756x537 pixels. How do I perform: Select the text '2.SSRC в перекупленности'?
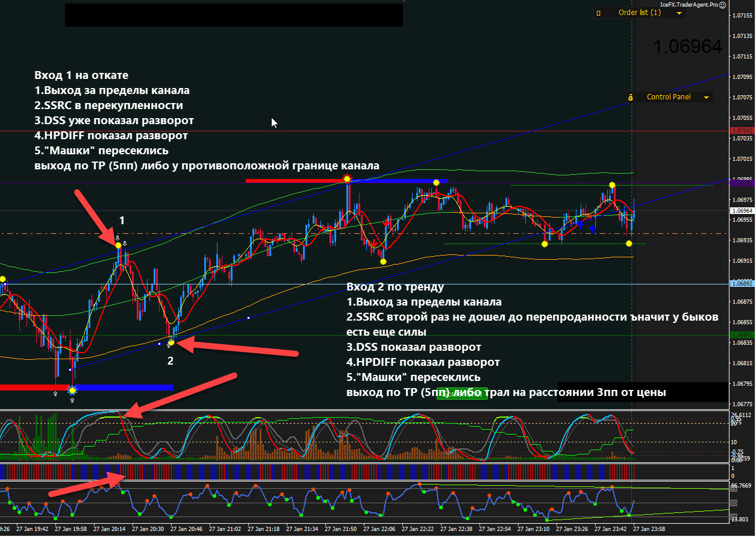108,105
